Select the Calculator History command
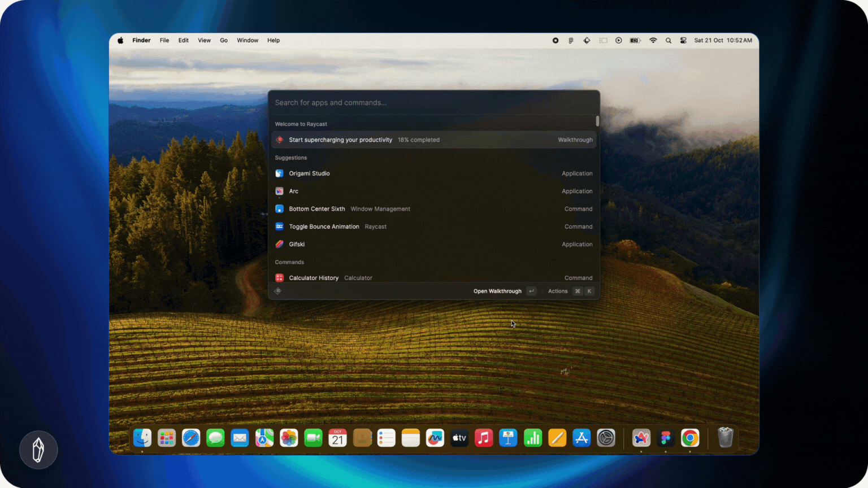The height and width of the screenshot is (488, 868). [433, 277]
